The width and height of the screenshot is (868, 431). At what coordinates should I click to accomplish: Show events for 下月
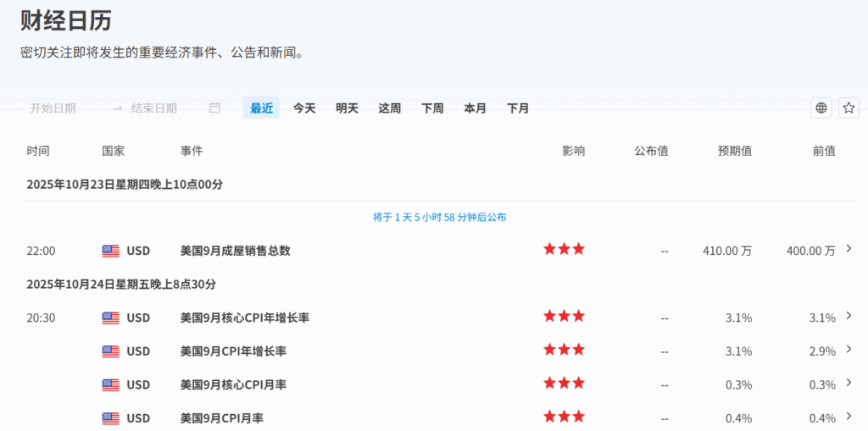click(518, 108)
